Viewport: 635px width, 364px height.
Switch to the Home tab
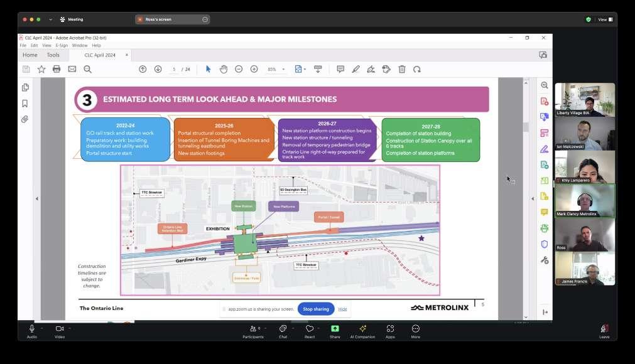pyautogui.click(x=30, y=55)
